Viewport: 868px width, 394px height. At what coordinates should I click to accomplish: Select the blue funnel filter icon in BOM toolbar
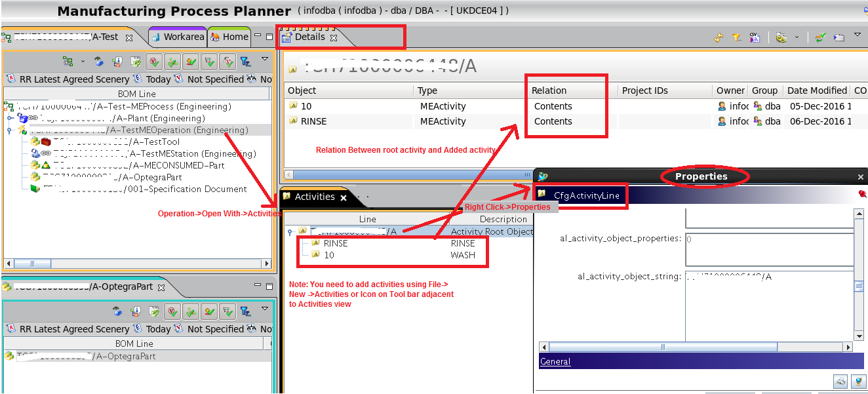coord(246,61)
